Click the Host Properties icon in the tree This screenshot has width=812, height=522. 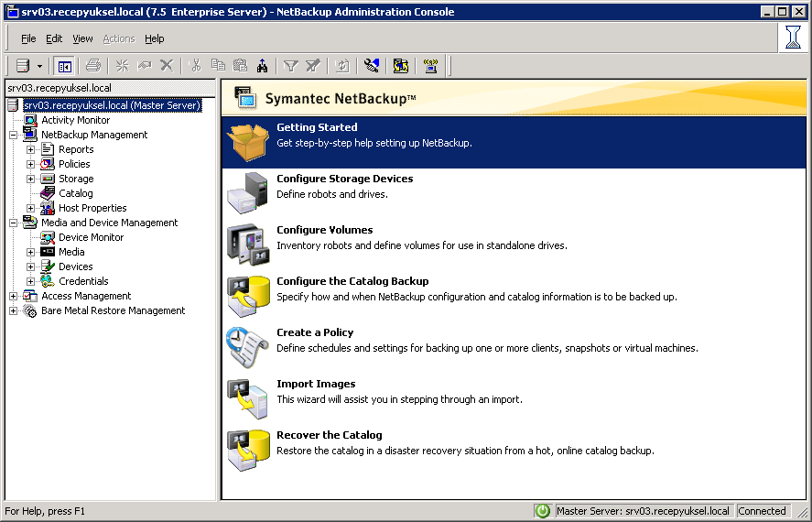(x=48, y=208)
